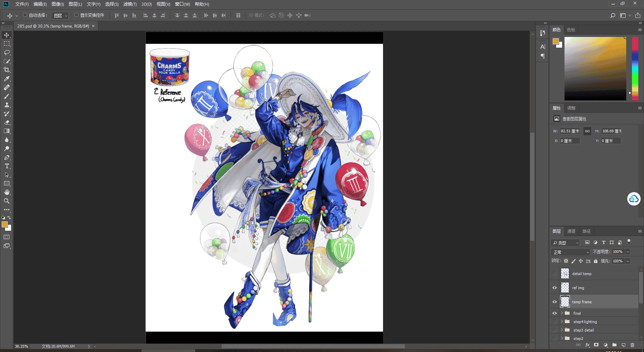Select the Crop tool
Viewport: 644px width, 352px height.
(7, 70)
